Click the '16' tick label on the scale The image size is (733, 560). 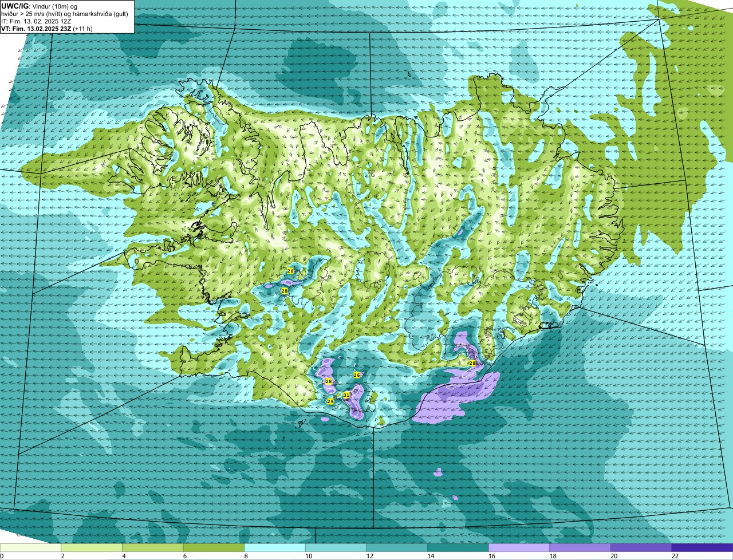[x=492, y=556]
